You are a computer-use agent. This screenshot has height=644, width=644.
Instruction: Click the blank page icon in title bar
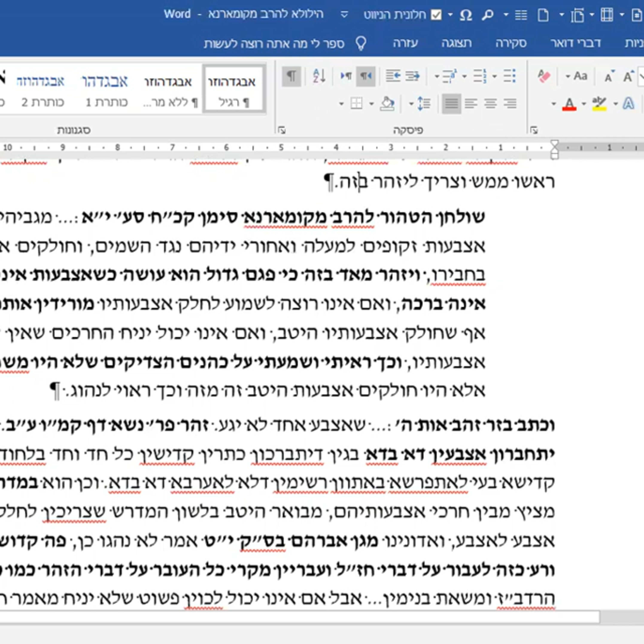point(543,15)
